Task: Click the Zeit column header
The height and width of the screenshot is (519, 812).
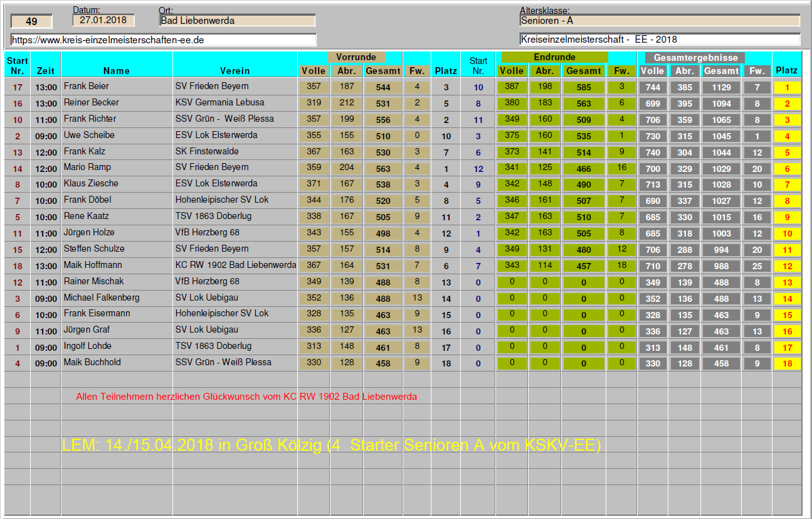Action: tap(45, 71)
